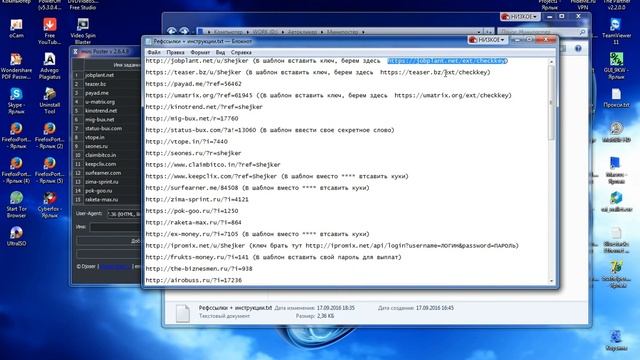The image size is (640, 360).
Task: Click the Notepad scrollbar down arrow
Action: point(551,281)
